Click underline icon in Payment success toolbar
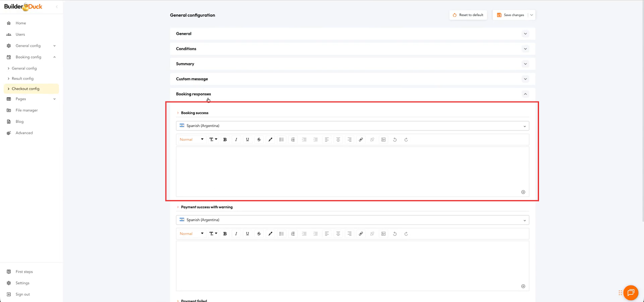 tap(248, 234)
